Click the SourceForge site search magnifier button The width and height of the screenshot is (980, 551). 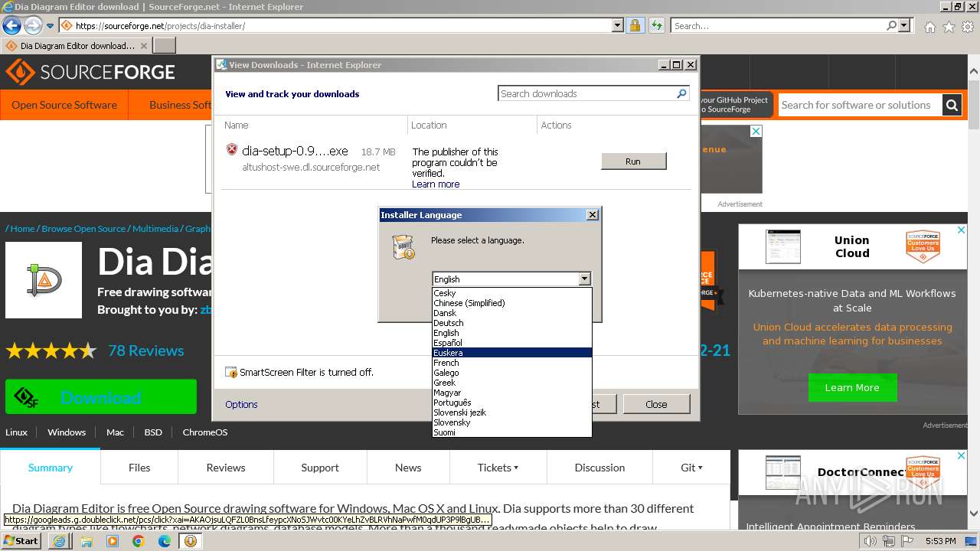pyautogui.click(x=952, y=105)
